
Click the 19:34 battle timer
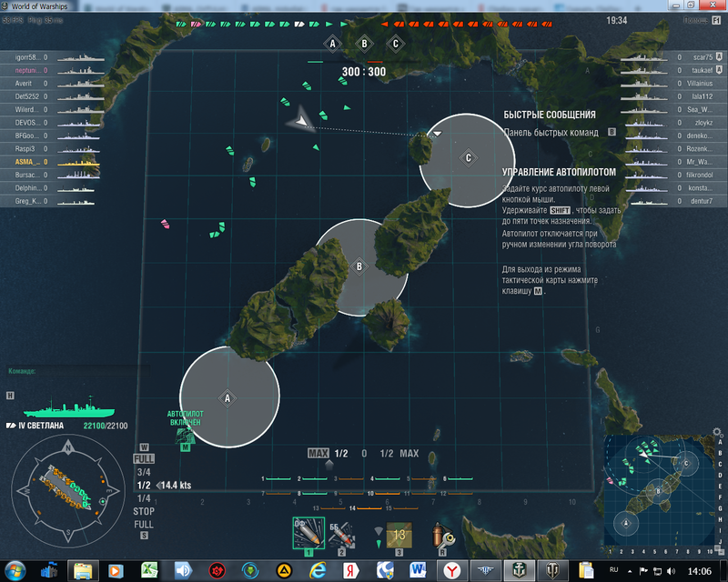(x=617, y=20)
